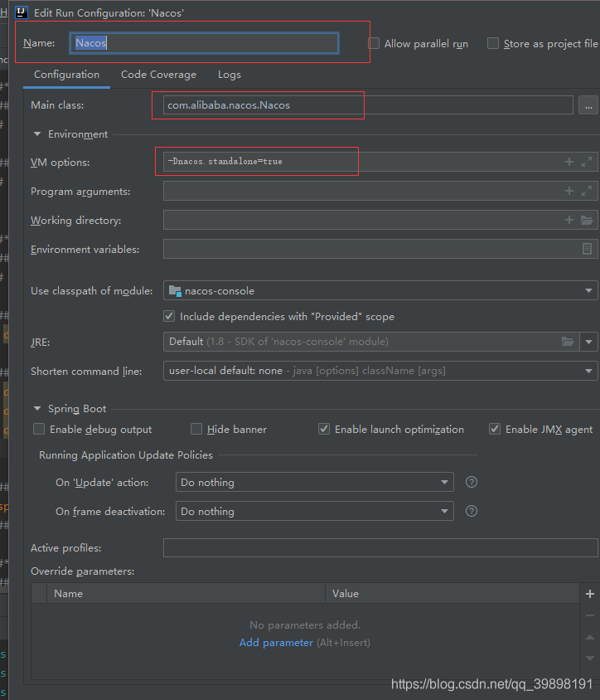Collapse the Spring Boot section

coord(37,409)
